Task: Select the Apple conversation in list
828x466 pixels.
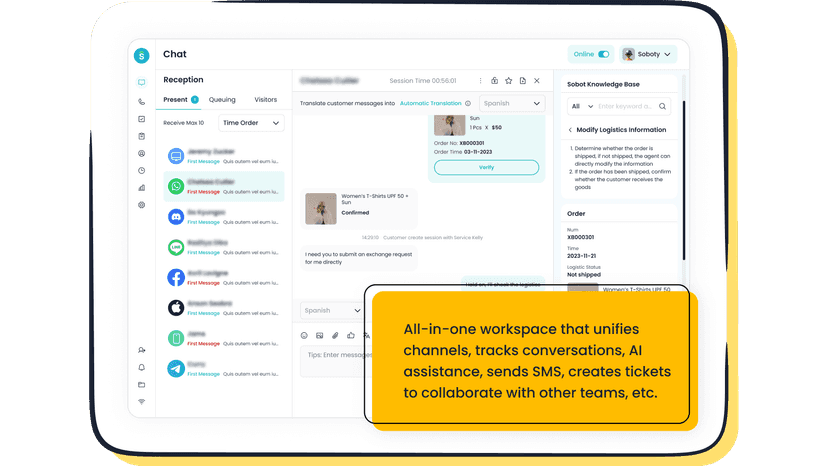Action: (x=224, y=308)
